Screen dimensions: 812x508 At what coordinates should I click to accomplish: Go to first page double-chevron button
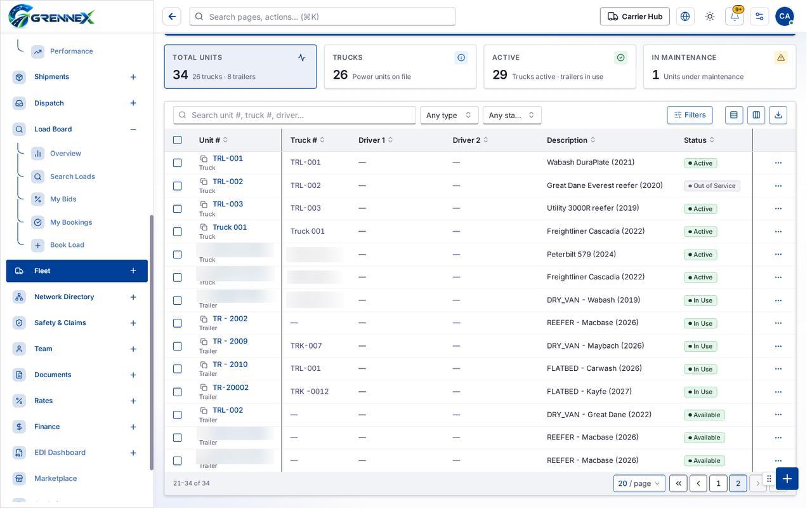[x=678, y=484]
